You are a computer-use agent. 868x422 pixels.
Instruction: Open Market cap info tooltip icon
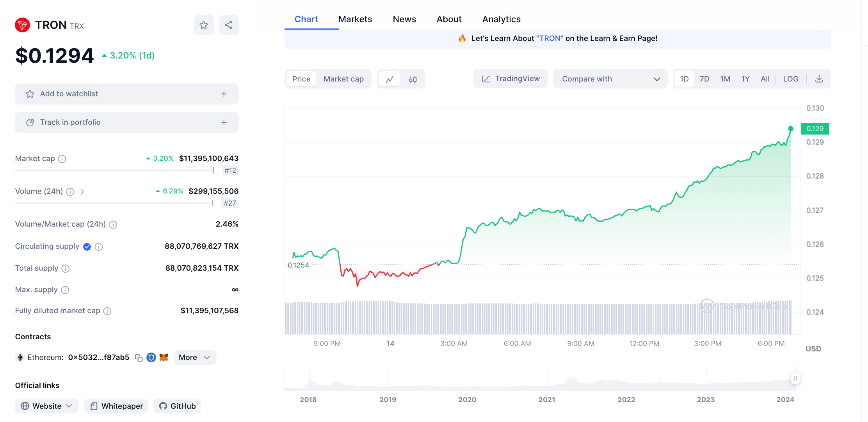pos(62,159)
